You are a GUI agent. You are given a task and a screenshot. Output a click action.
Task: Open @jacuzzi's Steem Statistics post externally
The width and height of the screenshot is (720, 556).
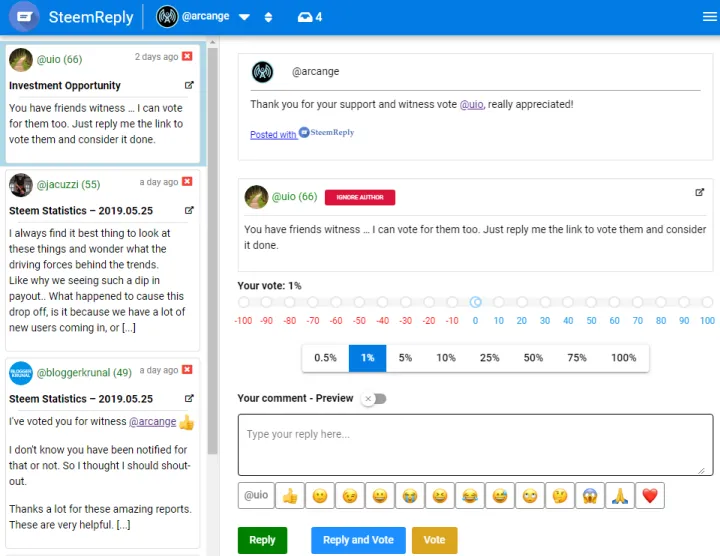point(189,210)
